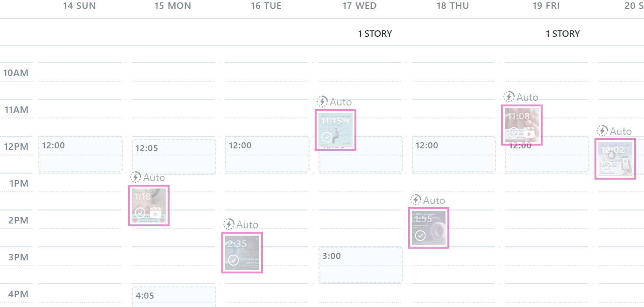Click the Auto lightning icon above Wednesday's 11:15 post
The width and height of the screenshot is (644, 307).
tap(322, 102)
